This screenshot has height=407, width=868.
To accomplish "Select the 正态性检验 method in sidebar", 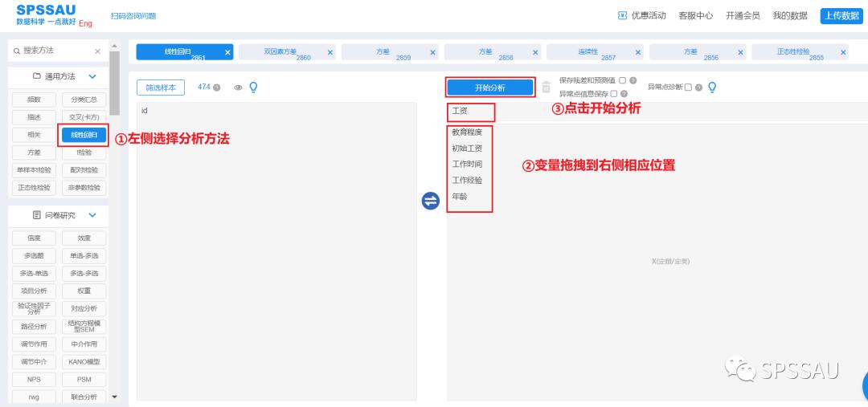I will tap(34, 188).
